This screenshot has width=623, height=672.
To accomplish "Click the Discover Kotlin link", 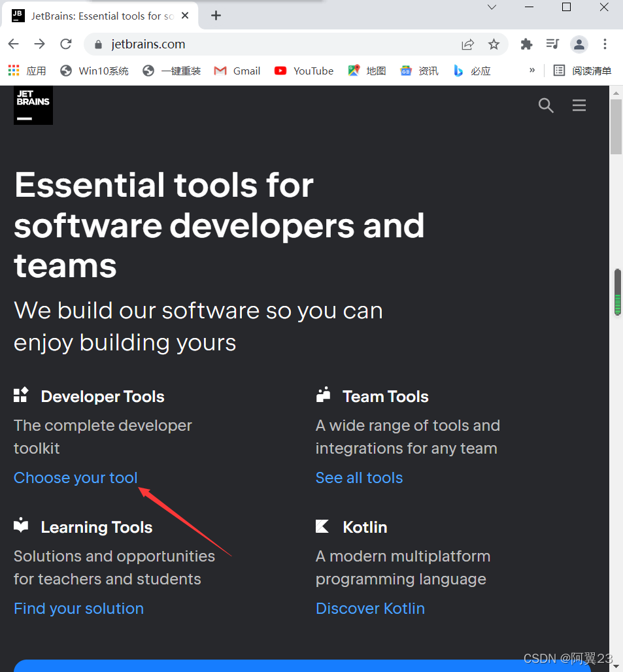I will 370,608.
